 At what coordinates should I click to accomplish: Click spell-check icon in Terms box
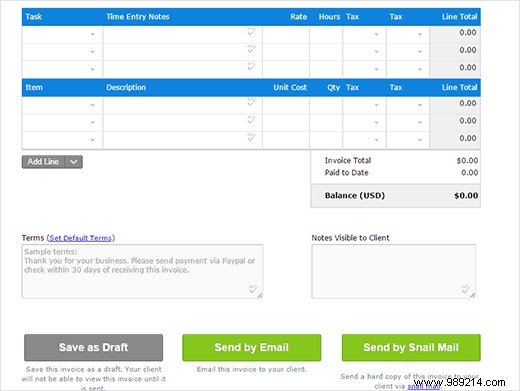pyautogui.click(x=253, y=289)
